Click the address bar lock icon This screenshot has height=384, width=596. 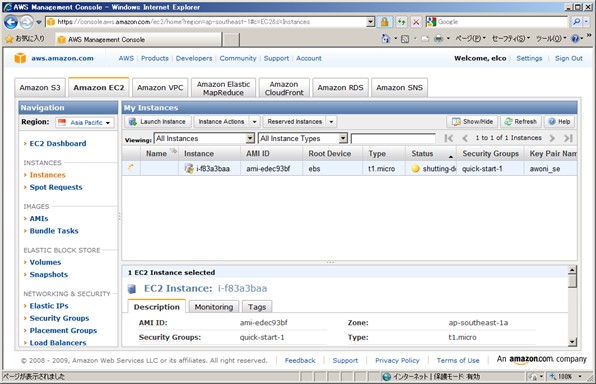tap(385, 22)
